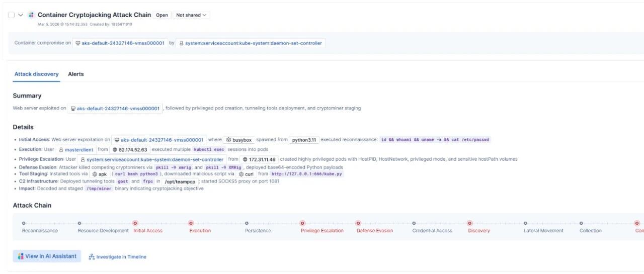Click the Reconnaissance node in Attack Chain
The image size is (644, 274).
24,223
